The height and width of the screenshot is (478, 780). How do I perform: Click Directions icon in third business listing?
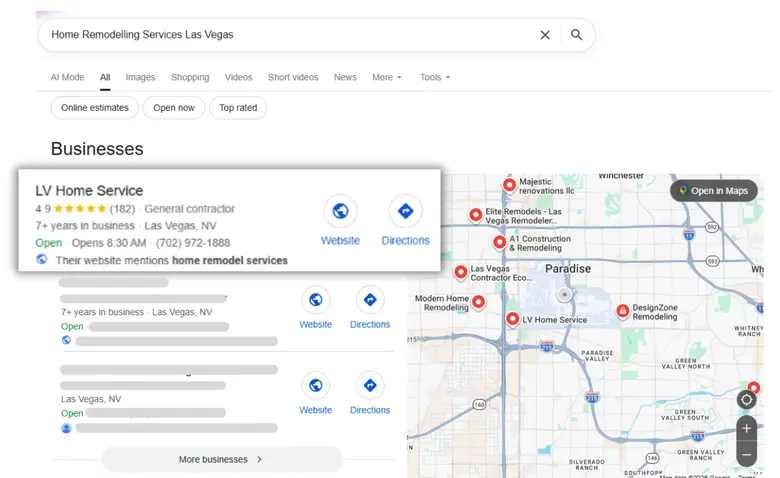370,385
